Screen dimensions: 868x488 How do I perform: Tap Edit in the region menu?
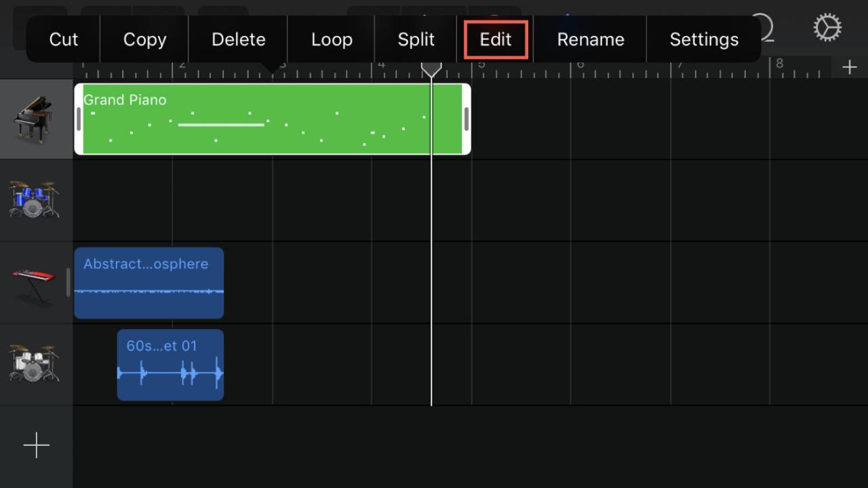[x=496, y=39]
